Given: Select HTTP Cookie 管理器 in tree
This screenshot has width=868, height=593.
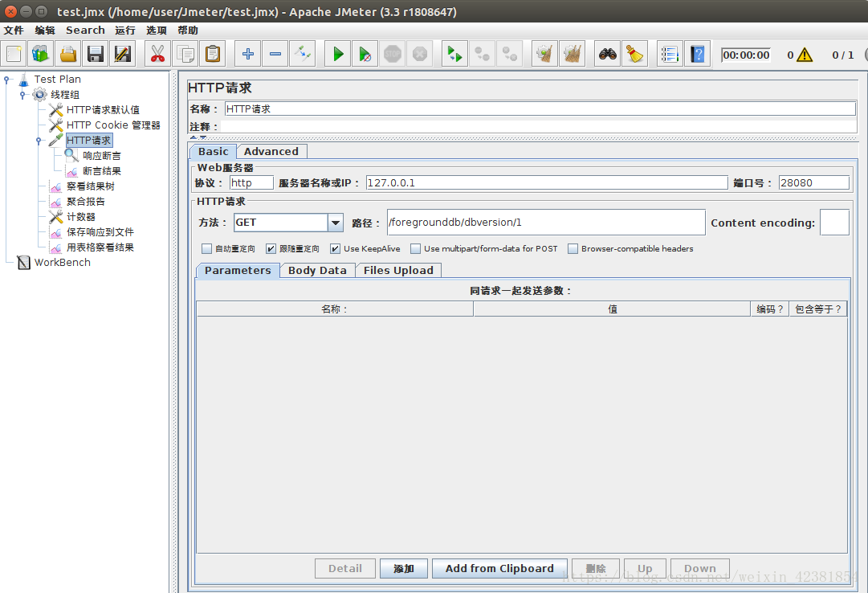Looking at the screenshot, I should pyautogui.click(x=113, y=125).
